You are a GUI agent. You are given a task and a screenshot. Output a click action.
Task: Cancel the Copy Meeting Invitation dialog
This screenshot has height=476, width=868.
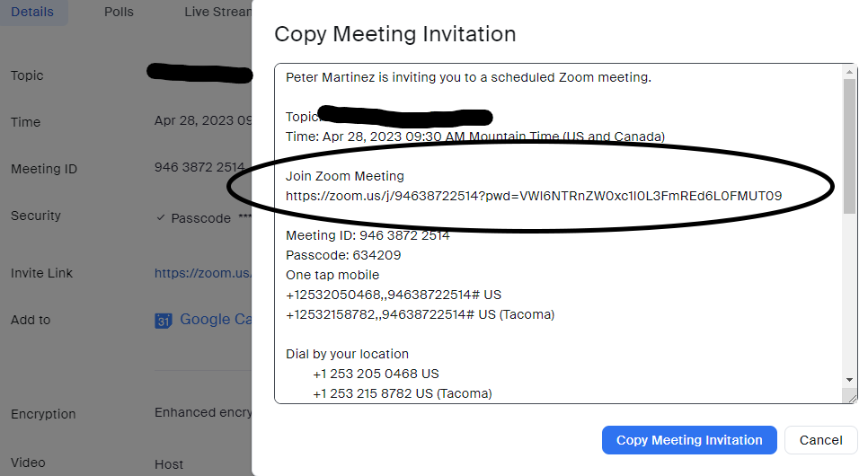(x=820, y=440)
